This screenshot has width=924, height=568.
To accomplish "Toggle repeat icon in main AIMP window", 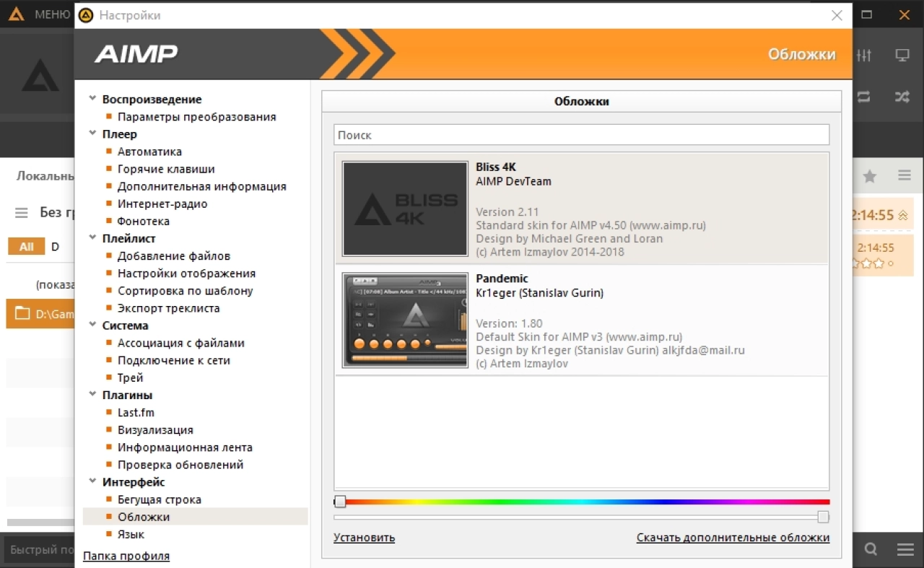I will [x=864, y=96].
